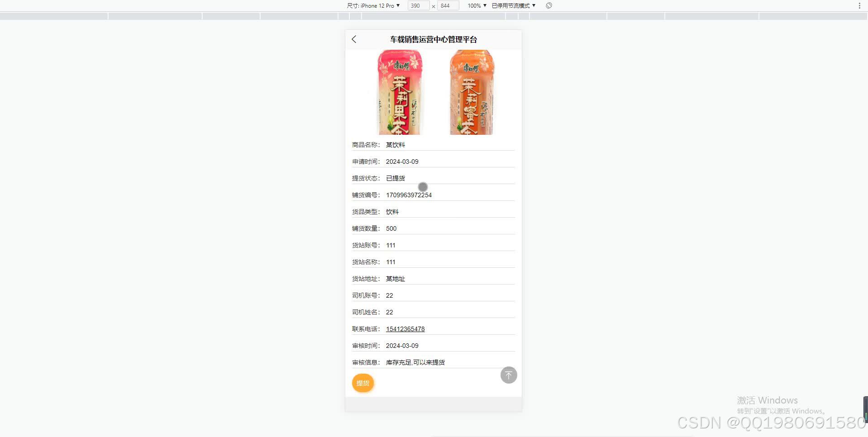Click the phone number link 15412365478
The width and height of the screenshot is (868, 437).
tap(405, 329)
